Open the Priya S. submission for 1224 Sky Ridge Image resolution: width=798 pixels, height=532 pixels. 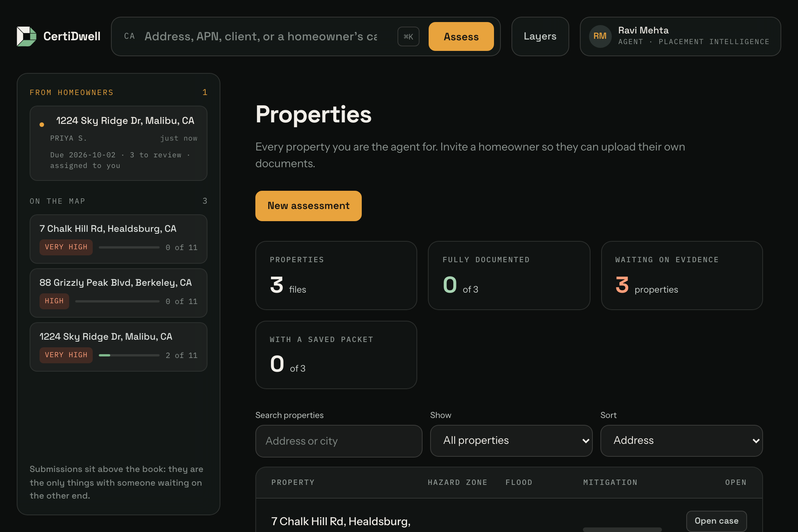tap(119, 143)
